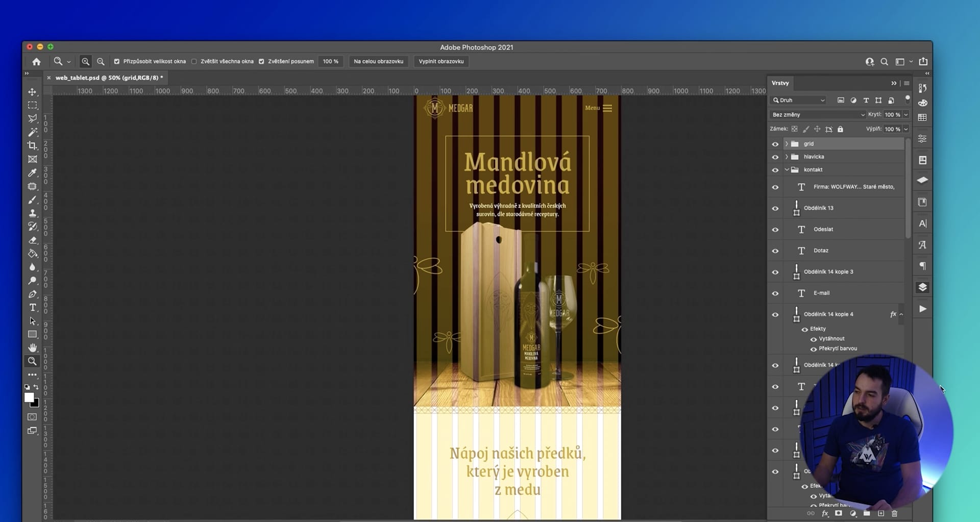Select the Path Selection tool

(x=32, y=321)
